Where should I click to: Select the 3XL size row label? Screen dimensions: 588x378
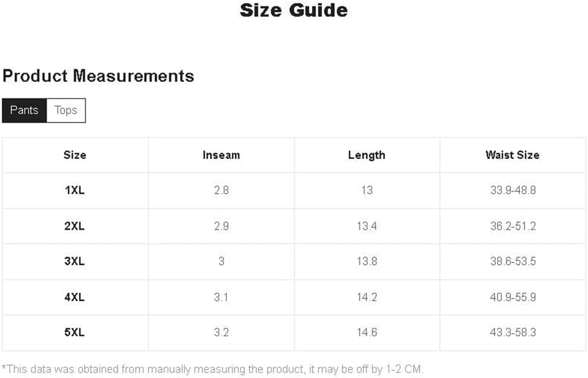click(75, 261)
